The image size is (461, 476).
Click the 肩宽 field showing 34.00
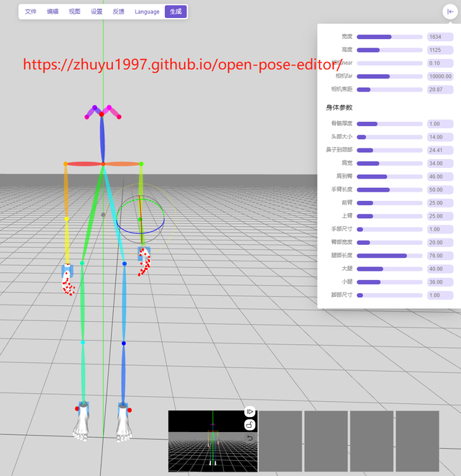pos(440,163)
